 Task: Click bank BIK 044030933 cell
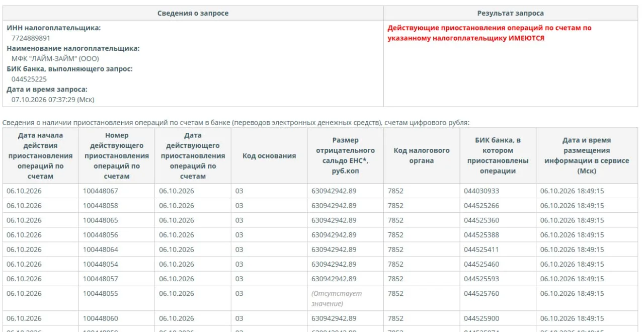click(x=481, y=191)
